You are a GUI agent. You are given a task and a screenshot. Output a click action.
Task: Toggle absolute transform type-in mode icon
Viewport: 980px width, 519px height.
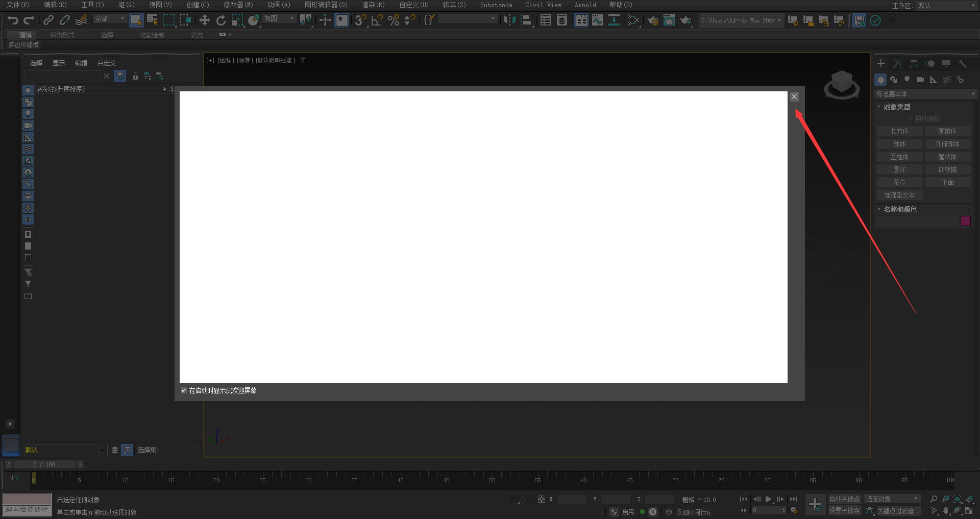(542, 500)
